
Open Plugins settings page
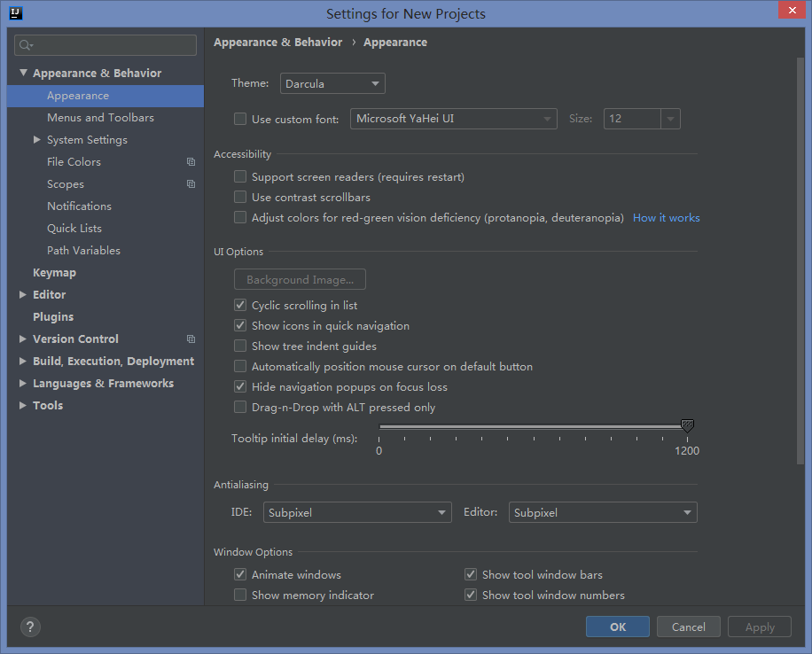53,317
